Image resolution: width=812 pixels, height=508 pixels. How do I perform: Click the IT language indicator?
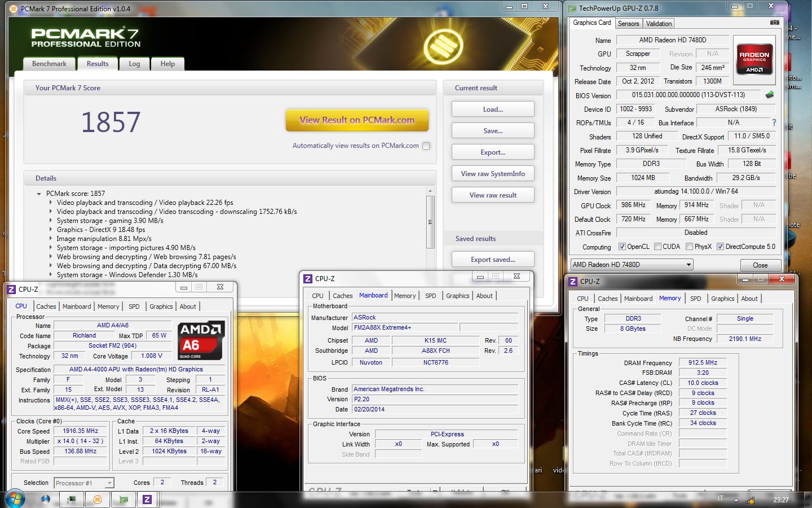[x=721, y=498]
